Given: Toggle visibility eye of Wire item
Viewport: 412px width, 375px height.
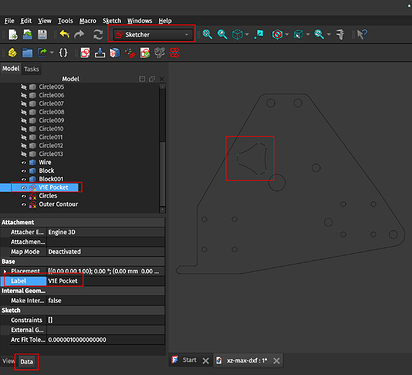Looking at the screenshot, I should 24,162.
